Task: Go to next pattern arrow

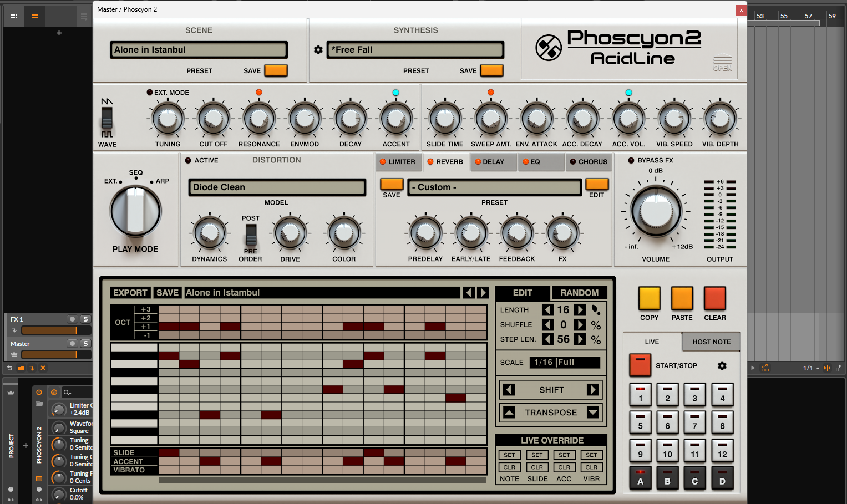Action: [483, 293]
